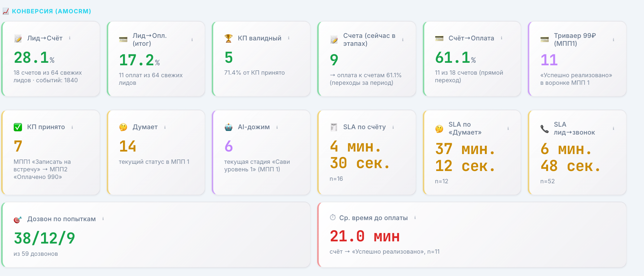
Task: Click '71.4% от КП принято' subtitle
Action: coord(254,73)
